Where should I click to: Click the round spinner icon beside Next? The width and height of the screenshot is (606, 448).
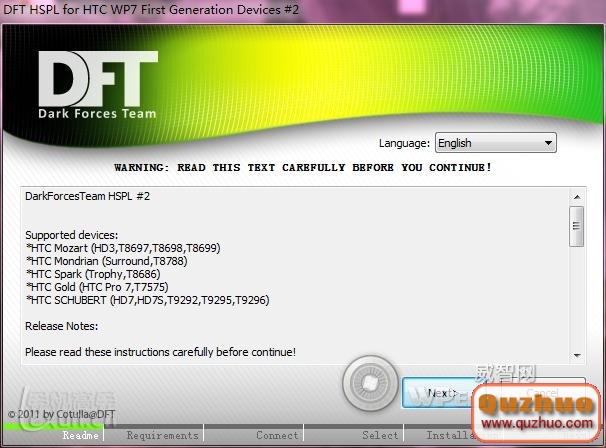coord(370,383)
